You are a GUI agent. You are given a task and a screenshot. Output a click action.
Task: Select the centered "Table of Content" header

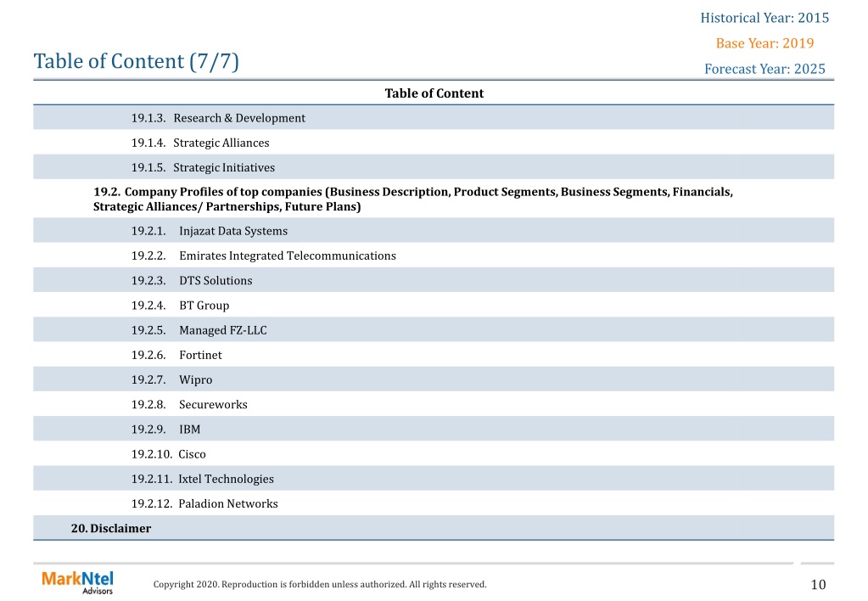[434, 93]
